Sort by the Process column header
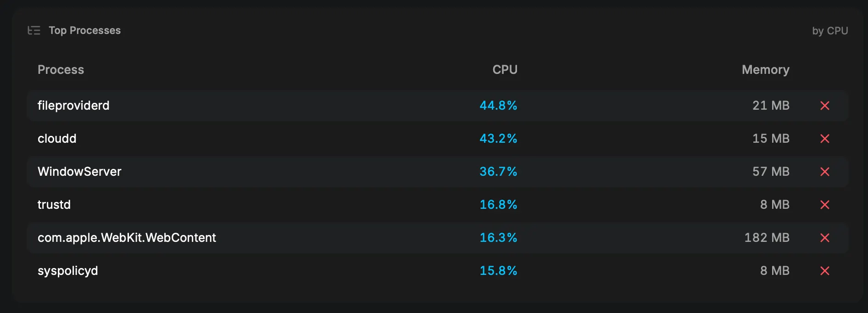 coord(61,70)
